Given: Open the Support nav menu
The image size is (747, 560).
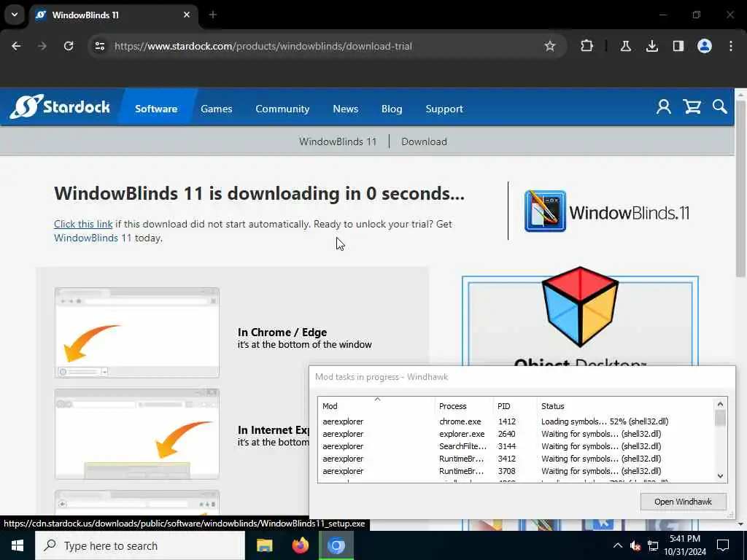Looking at the screenshot, I should pyautogui.click(x=444, y=109).
